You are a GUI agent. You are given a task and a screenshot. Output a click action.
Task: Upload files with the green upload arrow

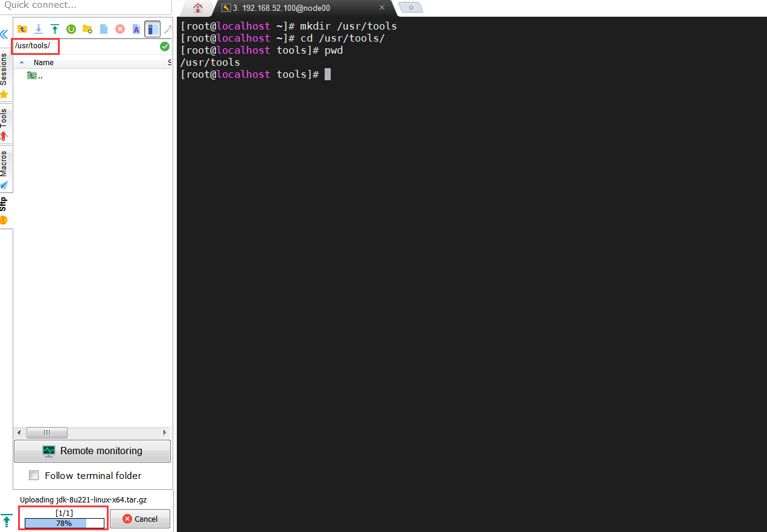pyautogui.click(x=55, y=29)
